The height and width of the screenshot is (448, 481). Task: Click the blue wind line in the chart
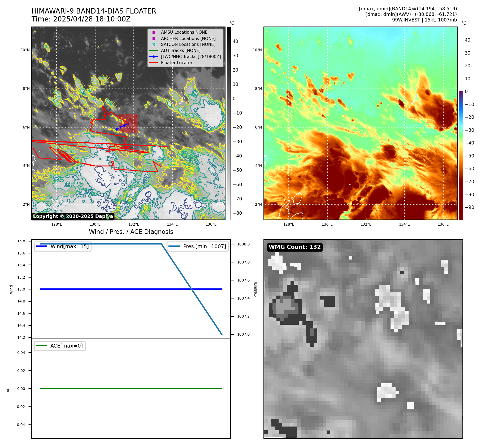131,289
